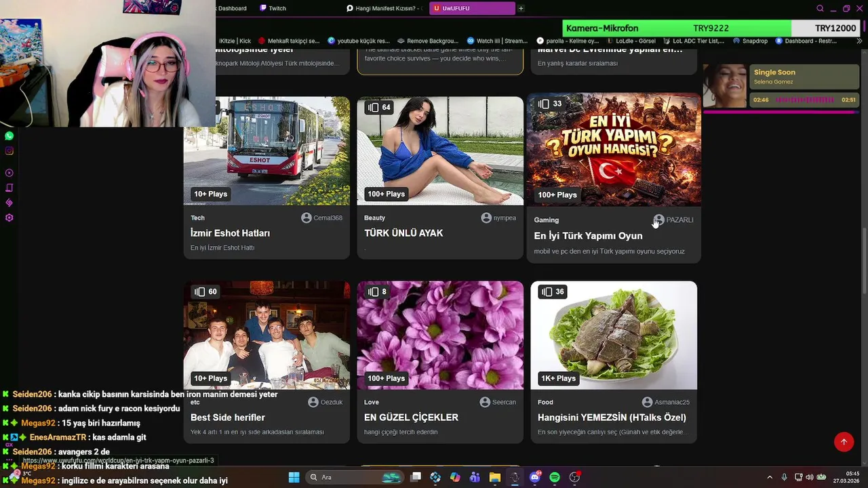
Task: Click the Eshot bus thumbnail image
Action: pyautogui.click(x=267, y=150)
